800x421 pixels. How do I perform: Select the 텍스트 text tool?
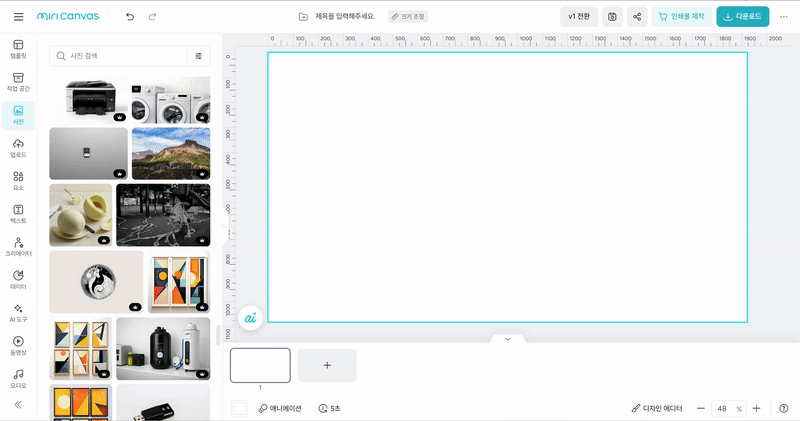pyautogui.click(x=18, y=214)
